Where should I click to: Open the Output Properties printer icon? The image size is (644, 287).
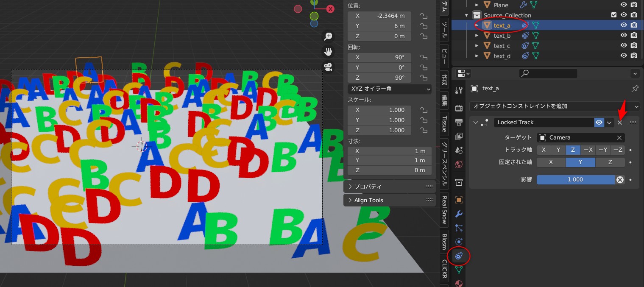459,122
